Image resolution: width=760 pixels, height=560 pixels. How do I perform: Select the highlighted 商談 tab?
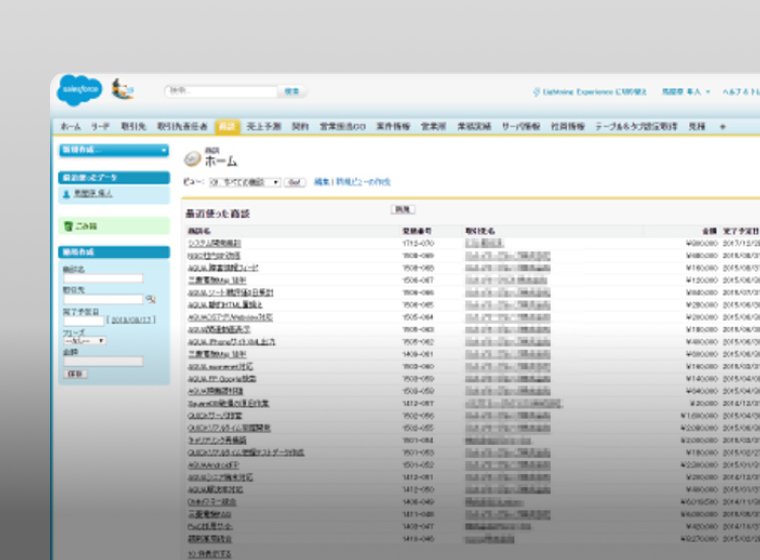pos(227,127)
